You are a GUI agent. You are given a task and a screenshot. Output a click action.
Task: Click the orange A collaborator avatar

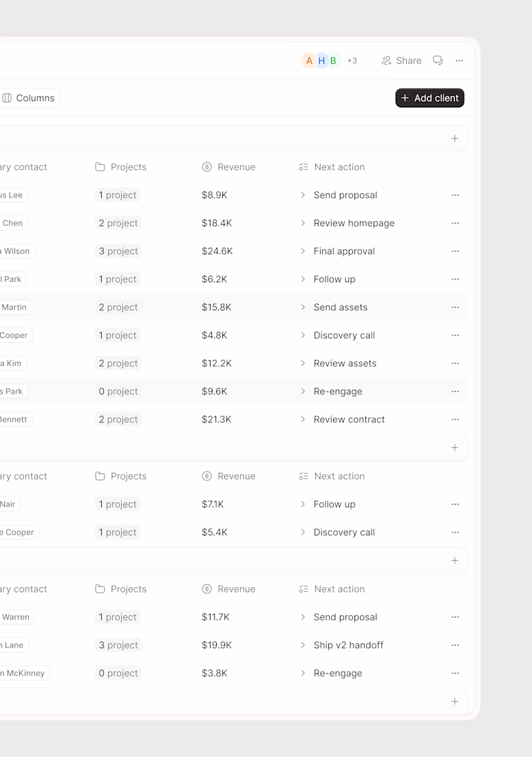point(309,61)
